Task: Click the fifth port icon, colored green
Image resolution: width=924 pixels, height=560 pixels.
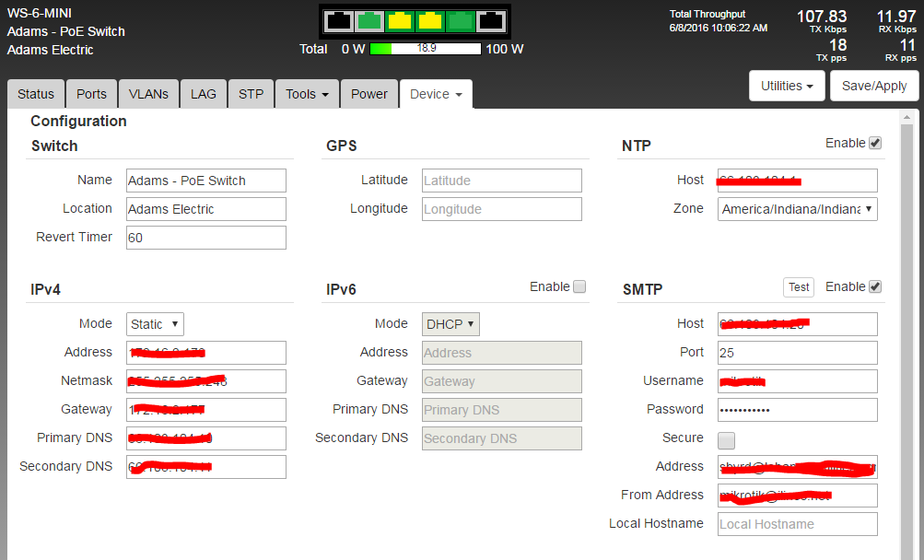Action: click(x=461, y=20)
